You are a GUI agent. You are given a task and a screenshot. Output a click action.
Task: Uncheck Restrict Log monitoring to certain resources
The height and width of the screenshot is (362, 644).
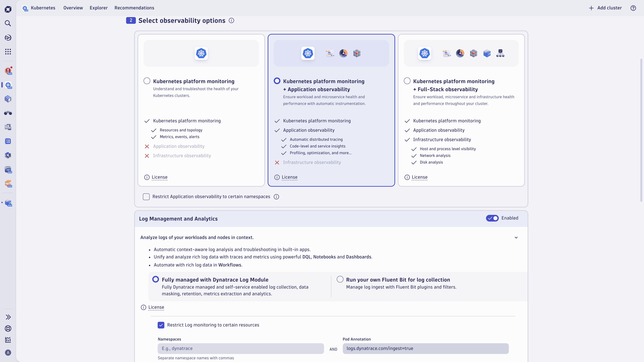point(161,325)
